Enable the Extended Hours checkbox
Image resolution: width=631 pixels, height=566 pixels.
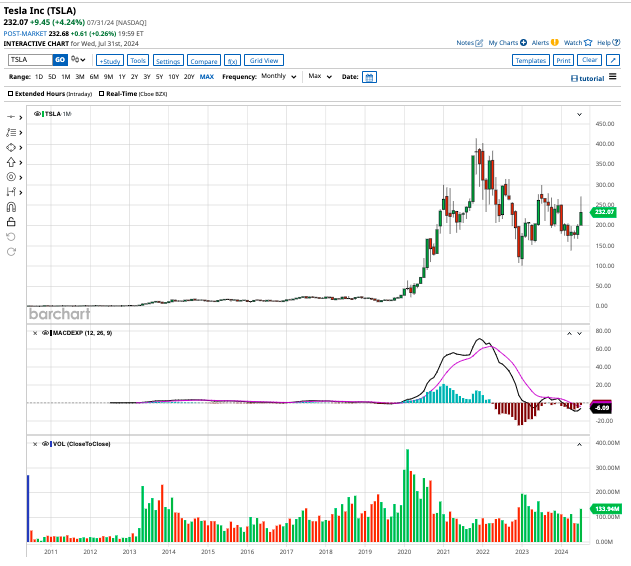point(11,93)
